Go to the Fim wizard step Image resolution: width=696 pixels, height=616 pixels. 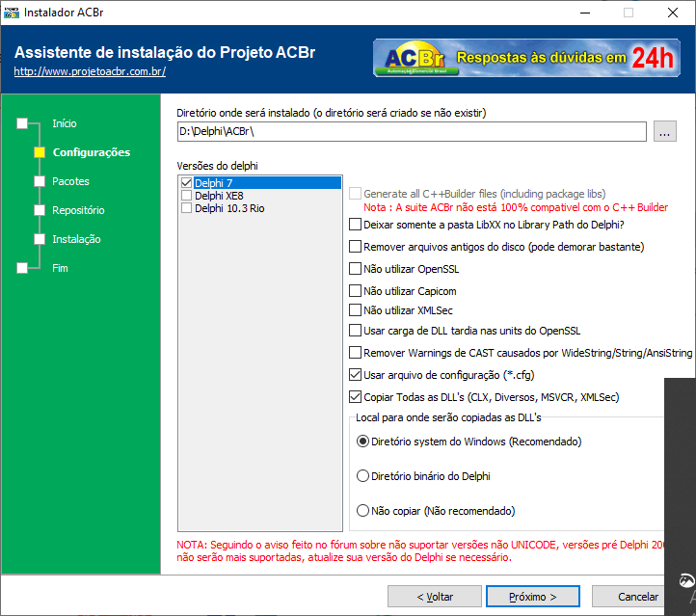[60, 268]
